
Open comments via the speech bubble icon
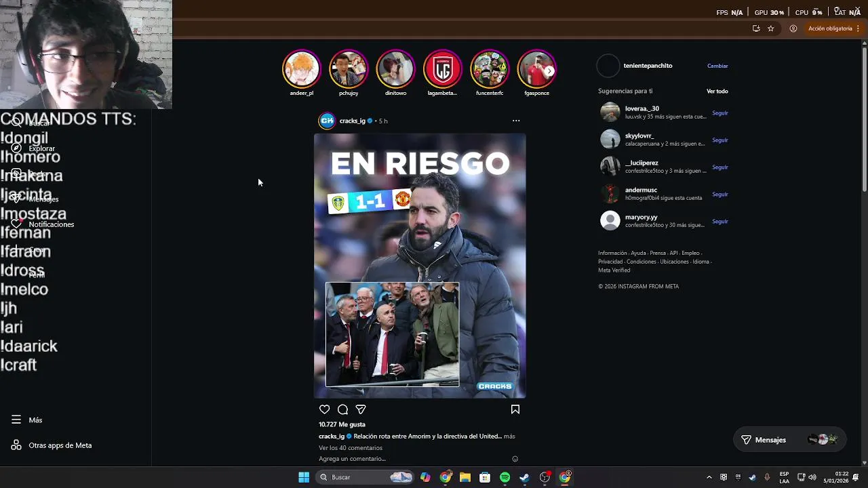(x=342, y=409)
